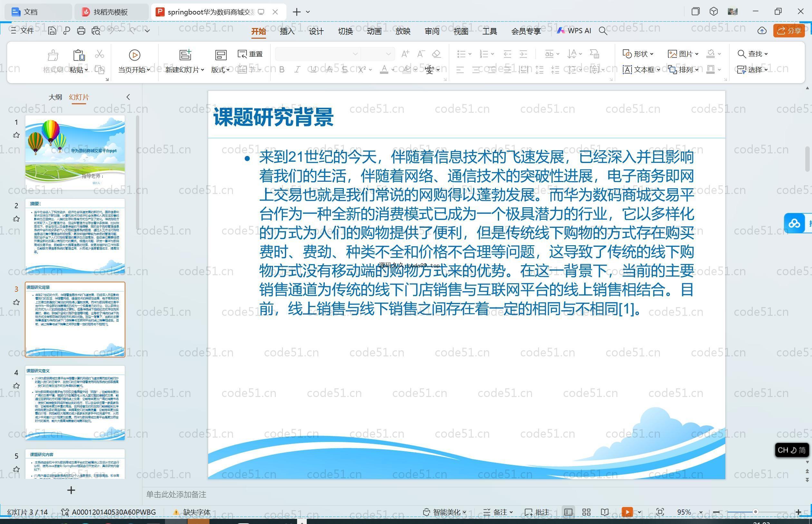Click the Comments button in status bar

click(537, 512)
